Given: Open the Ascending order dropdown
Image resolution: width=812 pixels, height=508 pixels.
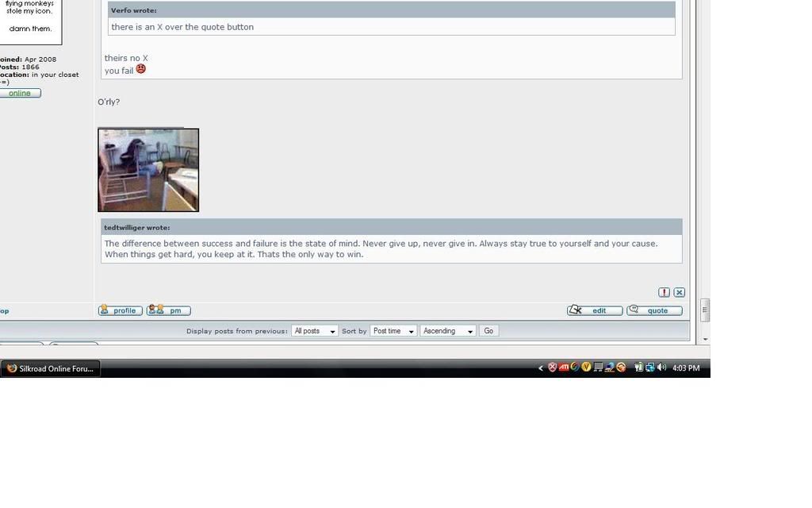Looking at the screenshot, I should (x=448, y=331).
